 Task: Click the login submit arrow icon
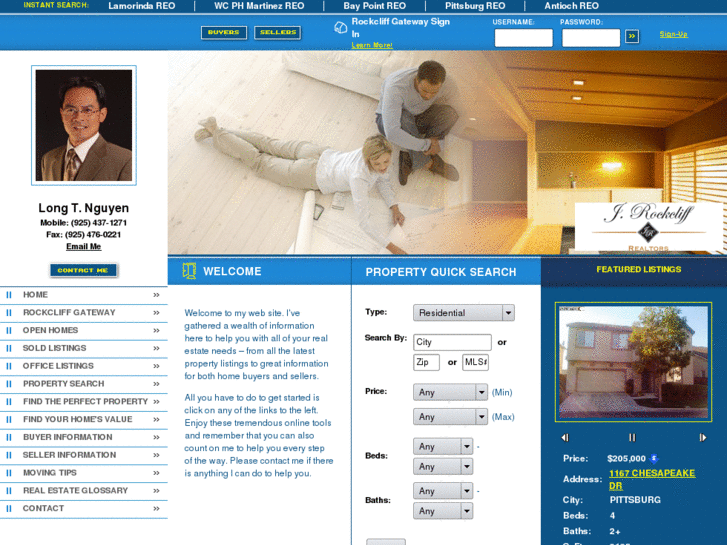click(x=631, y=37)
